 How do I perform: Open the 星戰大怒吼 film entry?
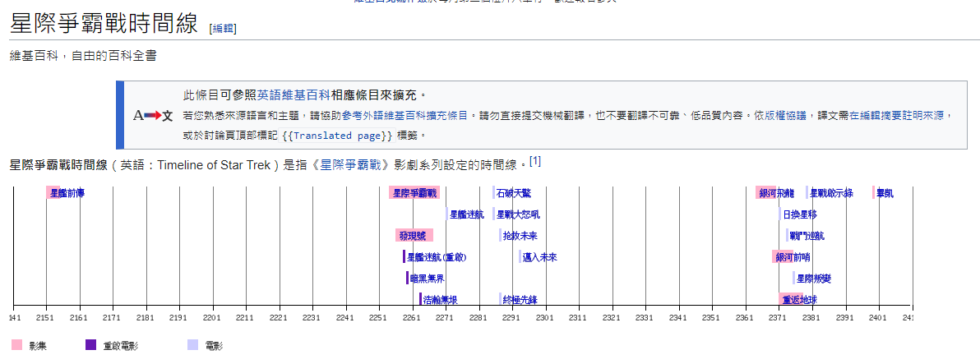pos(517,214)
